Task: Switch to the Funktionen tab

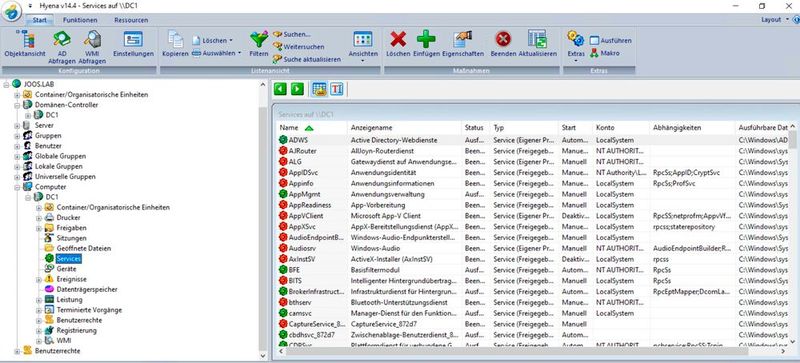Action: click(80, 20)
